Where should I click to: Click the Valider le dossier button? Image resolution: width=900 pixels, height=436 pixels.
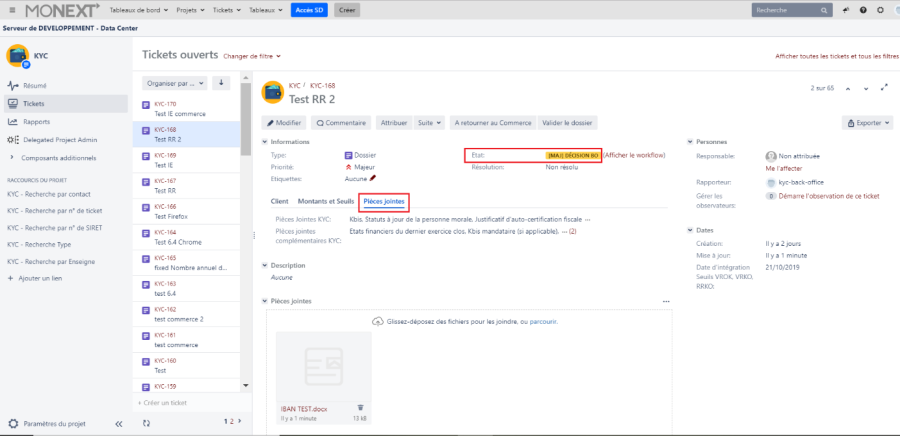click(568, 123)
